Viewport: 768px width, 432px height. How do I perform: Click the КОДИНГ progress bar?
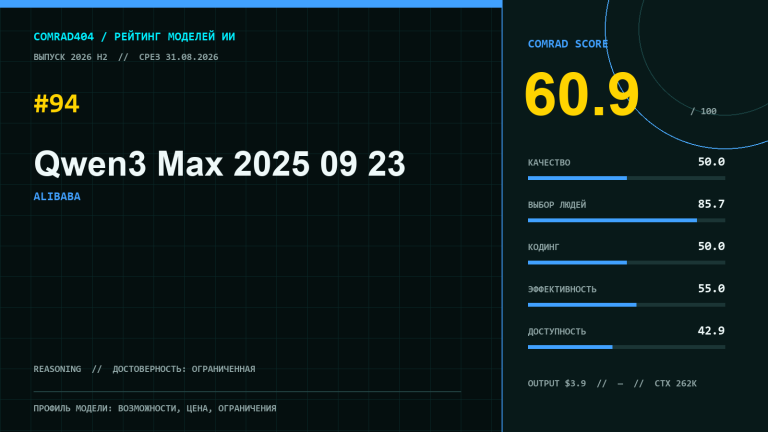626,263
